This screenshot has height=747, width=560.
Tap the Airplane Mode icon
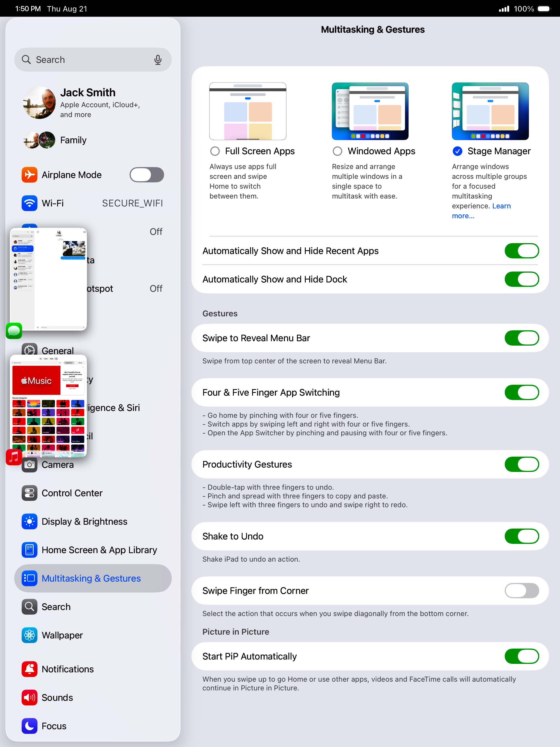click(x=29, y=175)
